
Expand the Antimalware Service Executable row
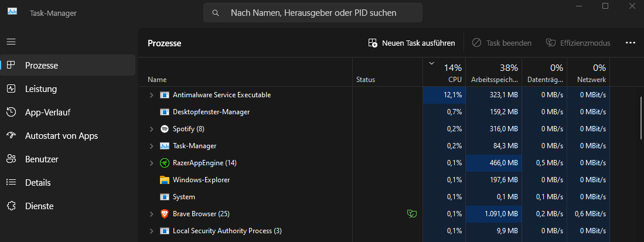[x=151, y=95]
